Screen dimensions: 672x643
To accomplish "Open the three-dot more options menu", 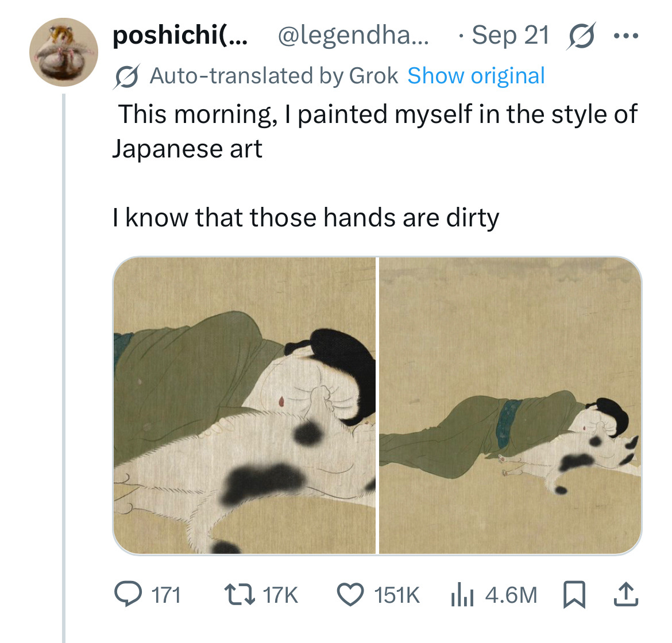I will click(x=625, y=36).
